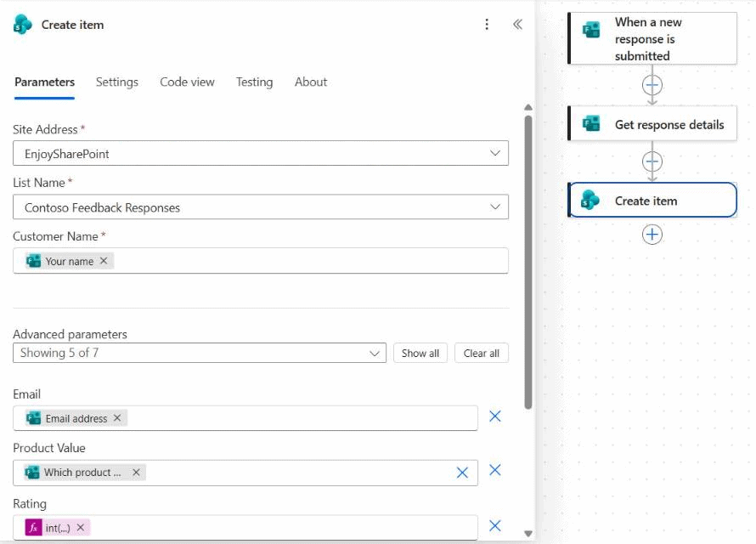Click the Advanced parameters label
756x544 pixels.
point(70,334)
